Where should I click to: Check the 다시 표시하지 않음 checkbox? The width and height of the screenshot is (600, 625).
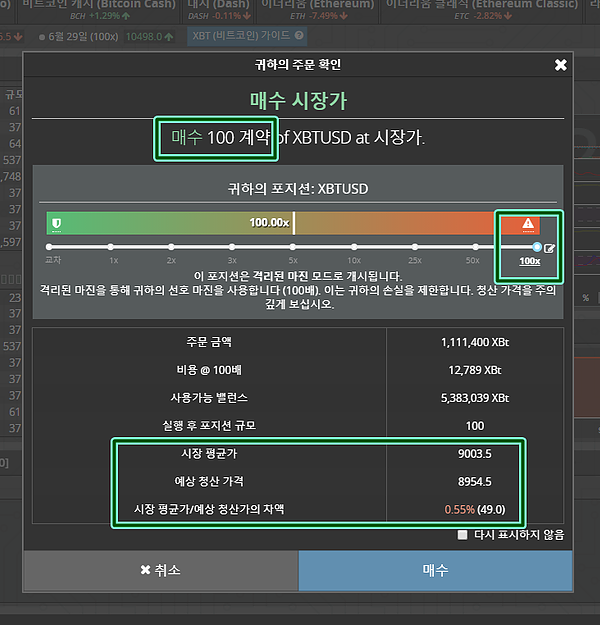[x=462, y=535]
